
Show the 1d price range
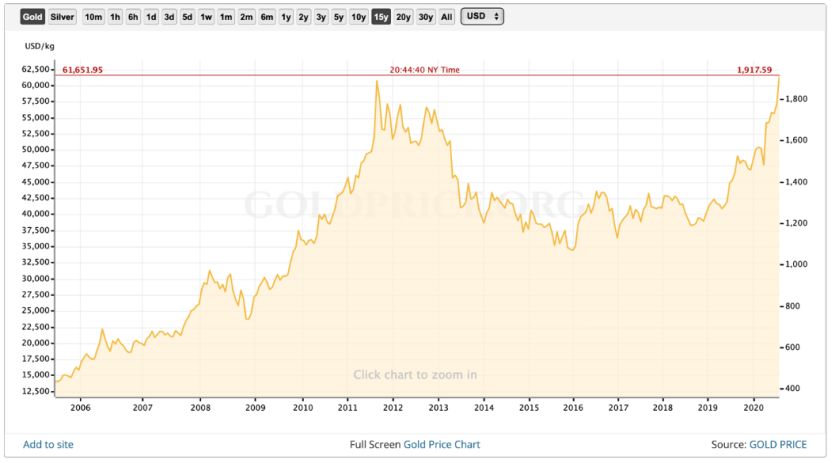coord(151,17)
